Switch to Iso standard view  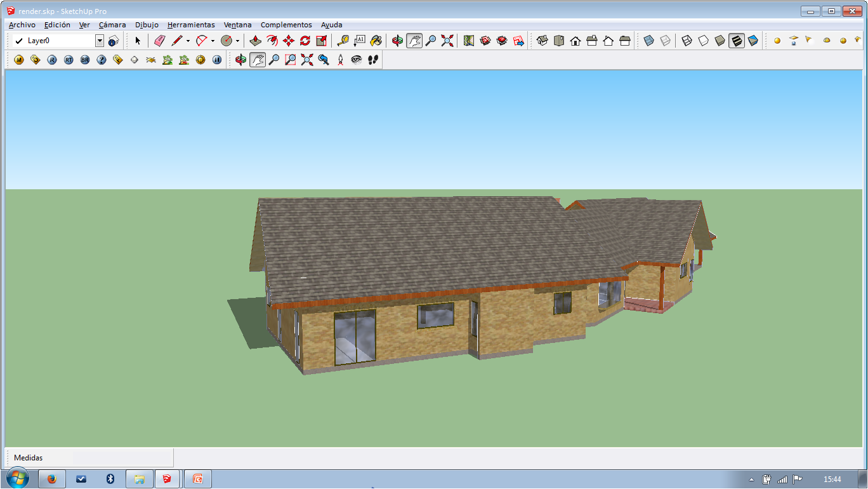click(x=542, y=41)
